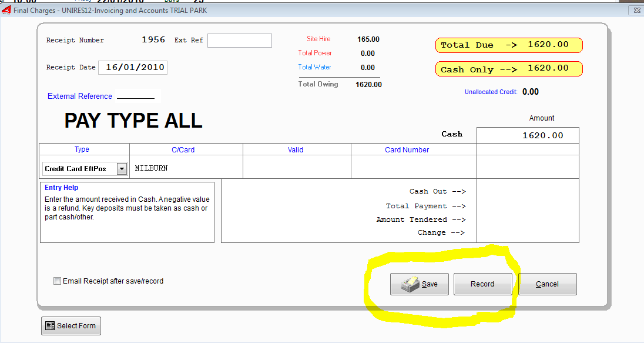The height and width of the screenshot is (343, 644).
Task: Click the Ext Ref input field
Action: tap(240, 41)
